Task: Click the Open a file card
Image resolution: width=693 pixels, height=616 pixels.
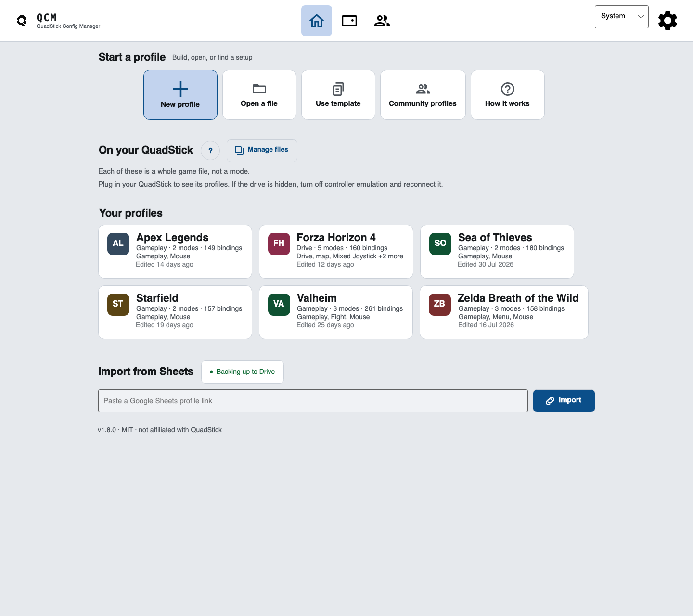Action: click(259, 95)
